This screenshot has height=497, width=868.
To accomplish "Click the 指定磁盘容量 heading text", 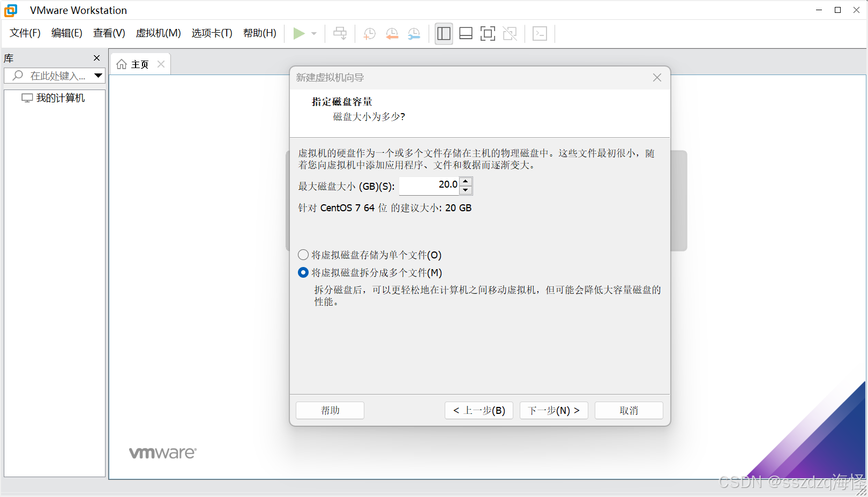I will tap(342, 101).
